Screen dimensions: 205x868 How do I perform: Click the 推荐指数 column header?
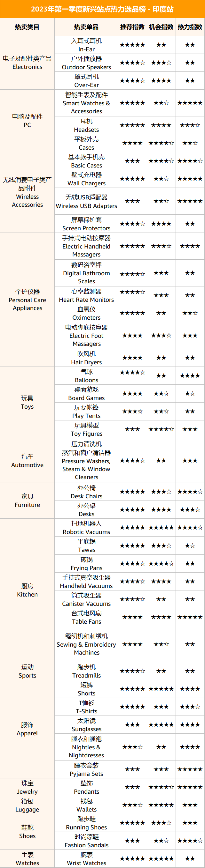[x=132, y=27]
